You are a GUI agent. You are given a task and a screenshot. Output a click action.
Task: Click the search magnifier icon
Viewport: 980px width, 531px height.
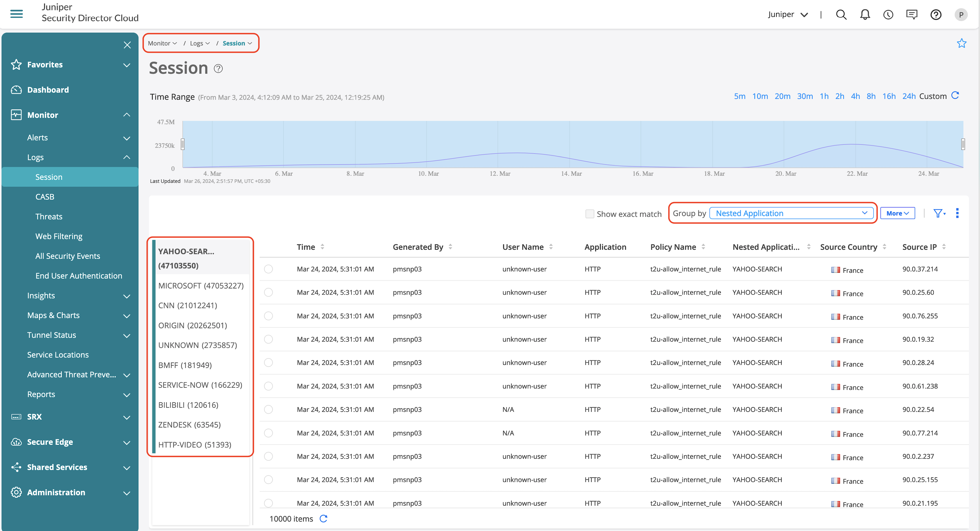point(841,14)
